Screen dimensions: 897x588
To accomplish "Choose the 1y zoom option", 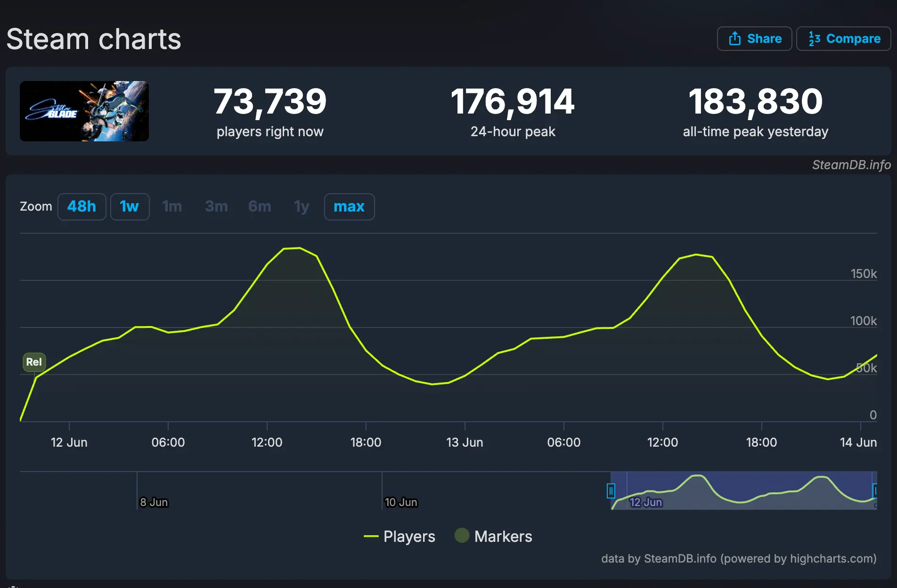I will click(x=302, y=206).
